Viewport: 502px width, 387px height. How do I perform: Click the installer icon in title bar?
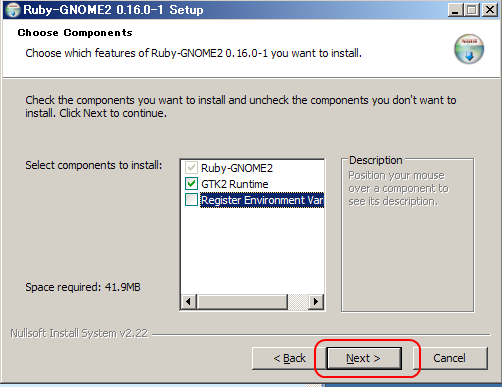click(x=13, y=10)
